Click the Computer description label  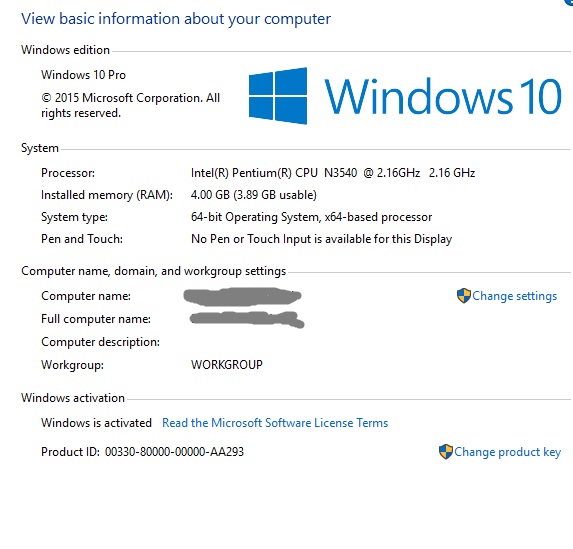[100, 342]
